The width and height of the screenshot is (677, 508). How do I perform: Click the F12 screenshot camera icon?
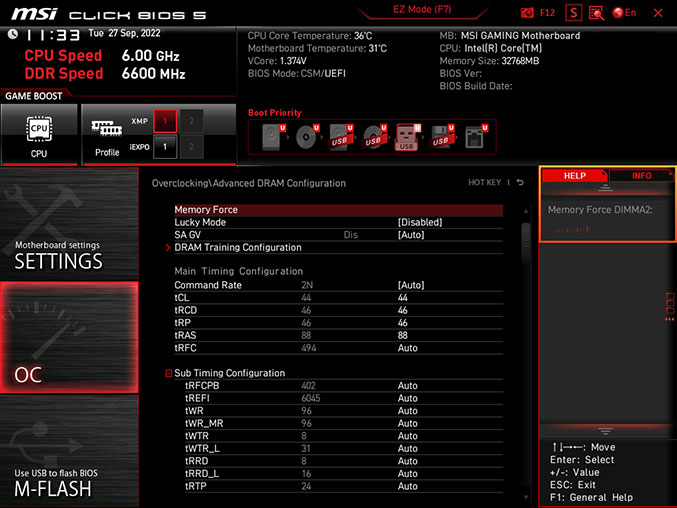point(528,13)
